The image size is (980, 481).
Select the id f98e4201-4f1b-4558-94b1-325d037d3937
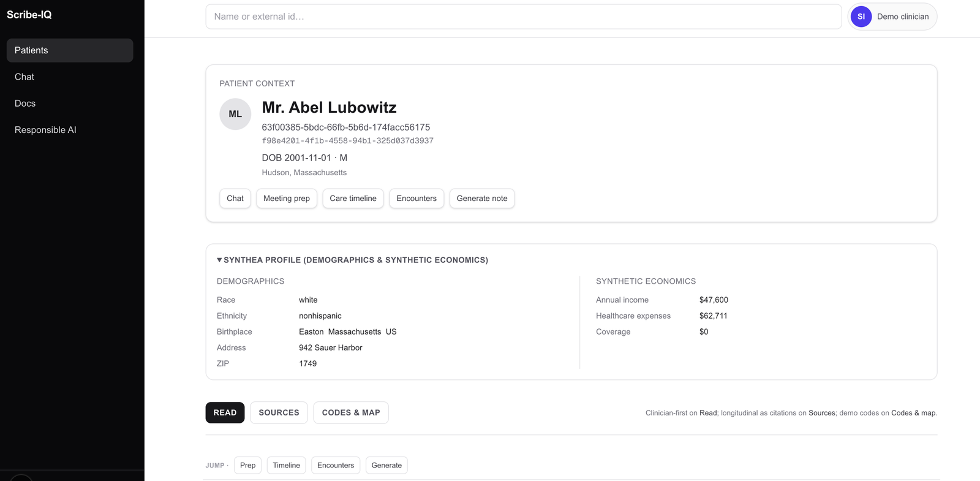pos(348,141)
